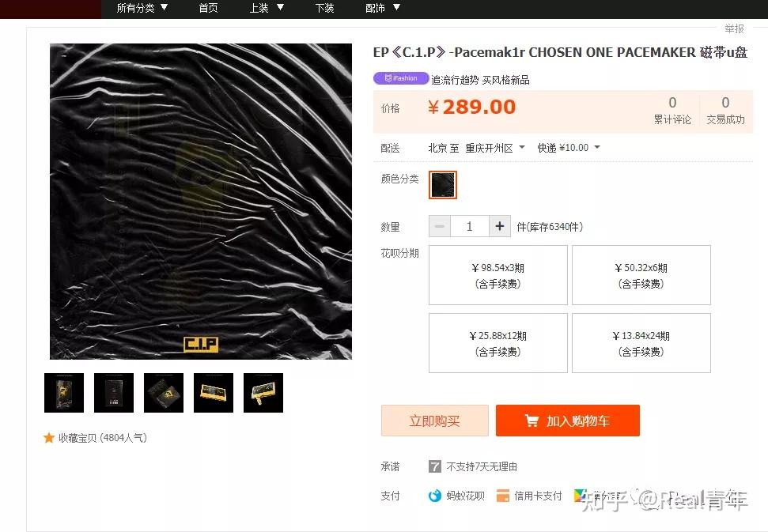
Task: Click the credit card payment icon
Action: pos(502,496)
